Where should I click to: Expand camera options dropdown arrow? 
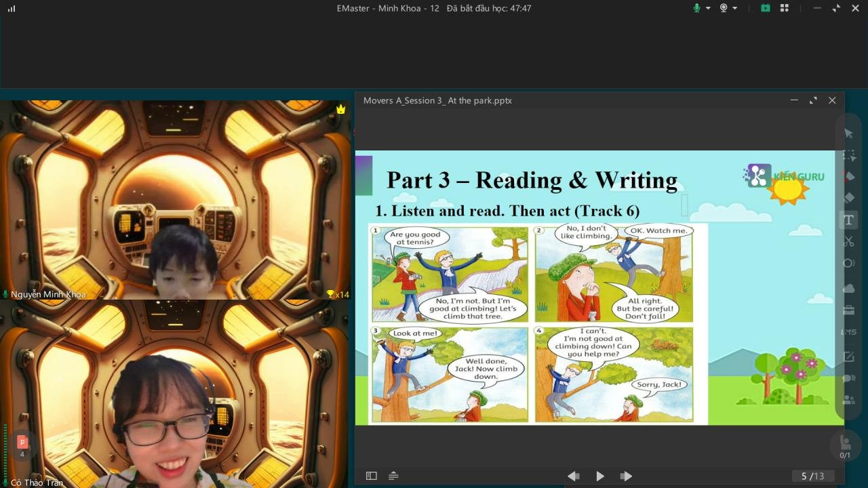tap(735, 9)
